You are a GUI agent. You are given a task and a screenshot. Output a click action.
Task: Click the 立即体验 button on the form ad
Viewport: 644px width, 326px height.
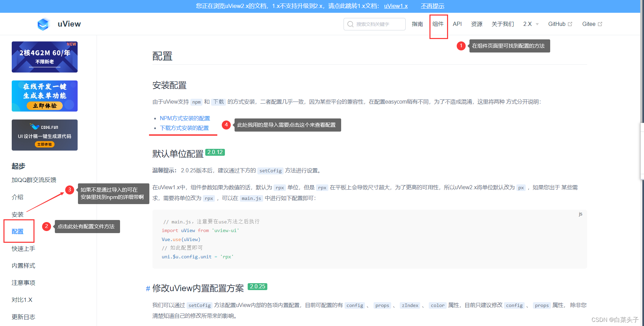[x=44, y=106]
